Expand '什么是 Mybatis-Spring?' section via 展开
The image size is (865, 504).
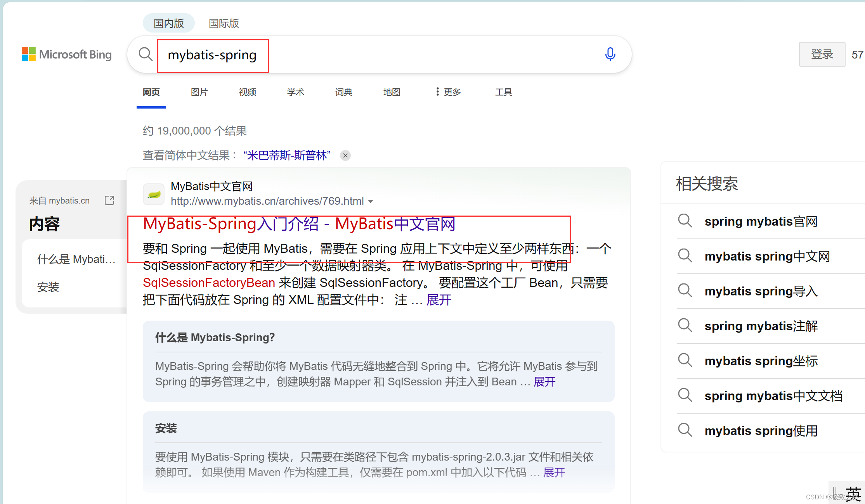(544, 382)
